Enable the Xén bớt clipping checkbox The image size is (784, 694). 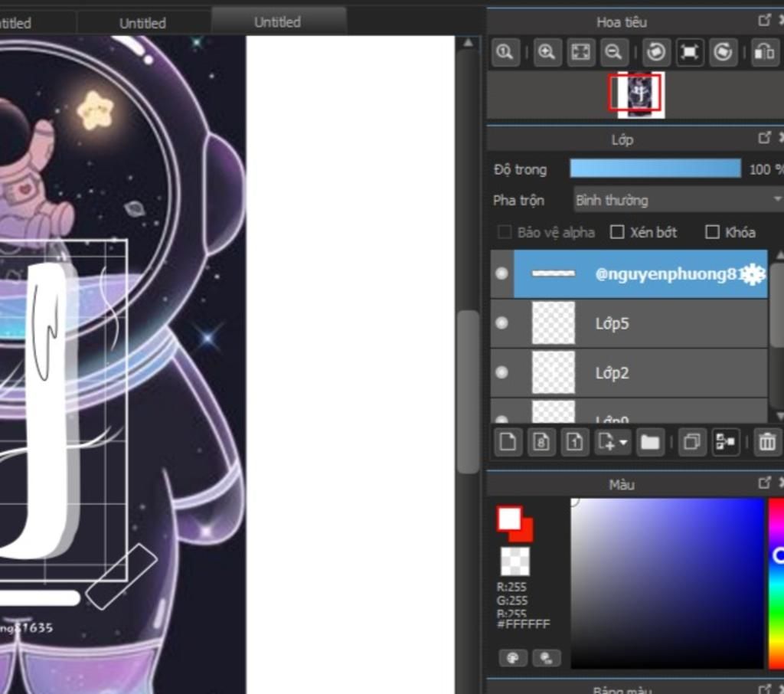(618, 232)
